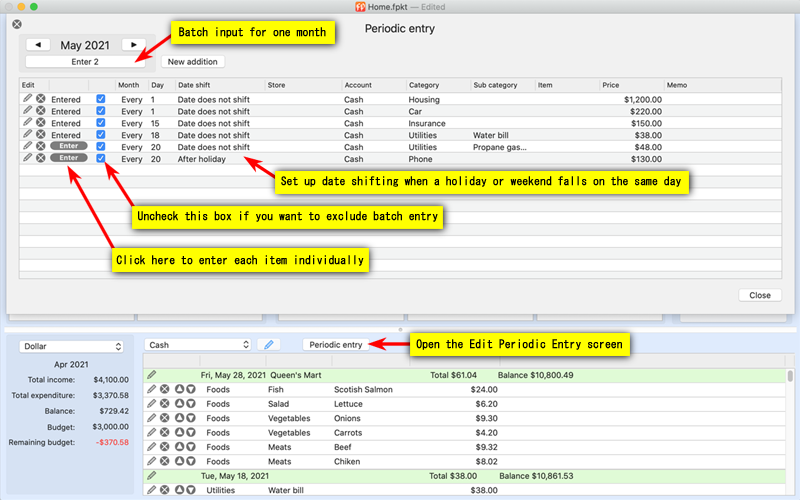
Task: Delete the Water bill item in bottom list
Action: (x=165, y=490)
